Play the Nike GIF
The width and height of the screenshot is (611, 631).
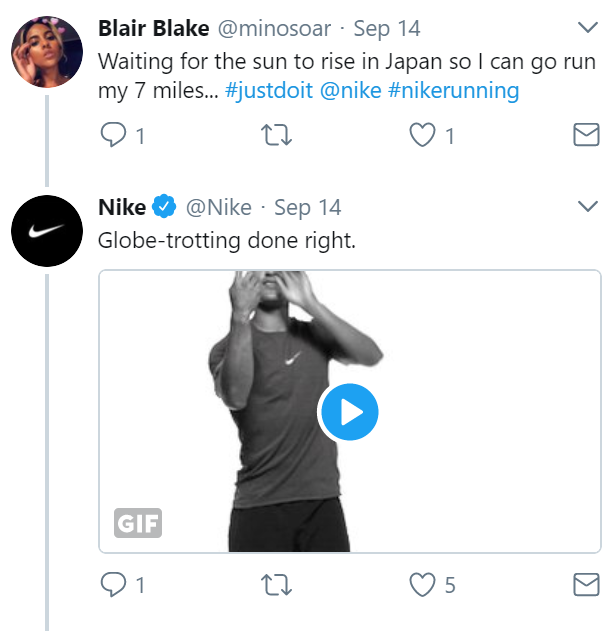tap(348, 412)
